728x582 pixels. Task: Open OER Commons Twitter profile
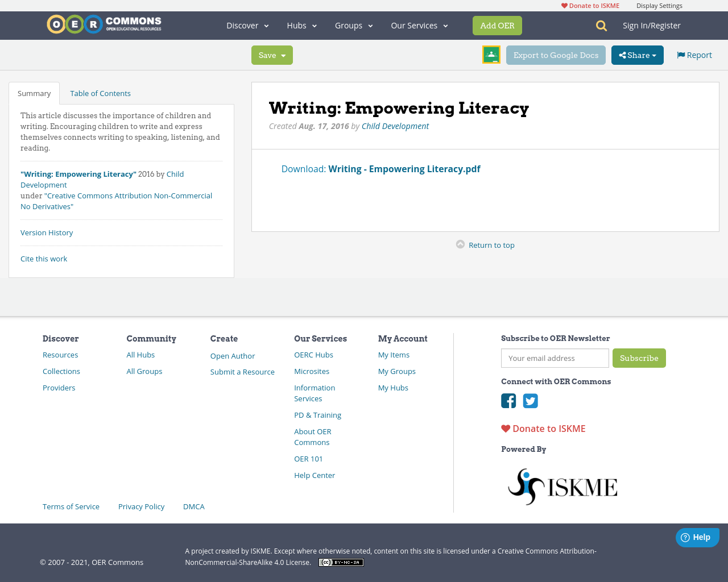[530, 401]
